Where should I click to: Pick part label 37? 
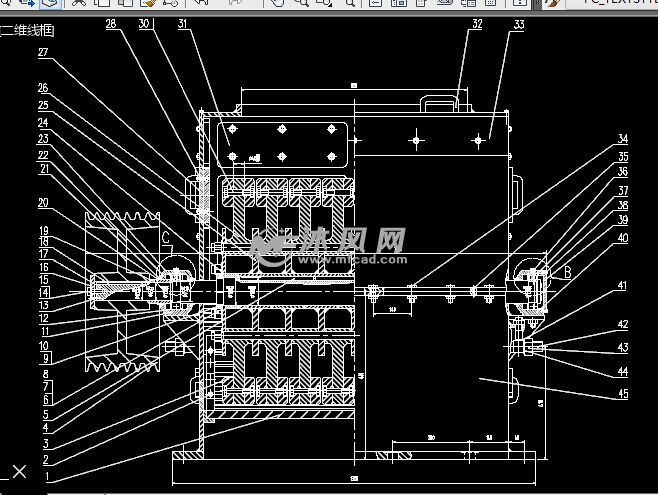pyautogui.click(x=623, y=191)
